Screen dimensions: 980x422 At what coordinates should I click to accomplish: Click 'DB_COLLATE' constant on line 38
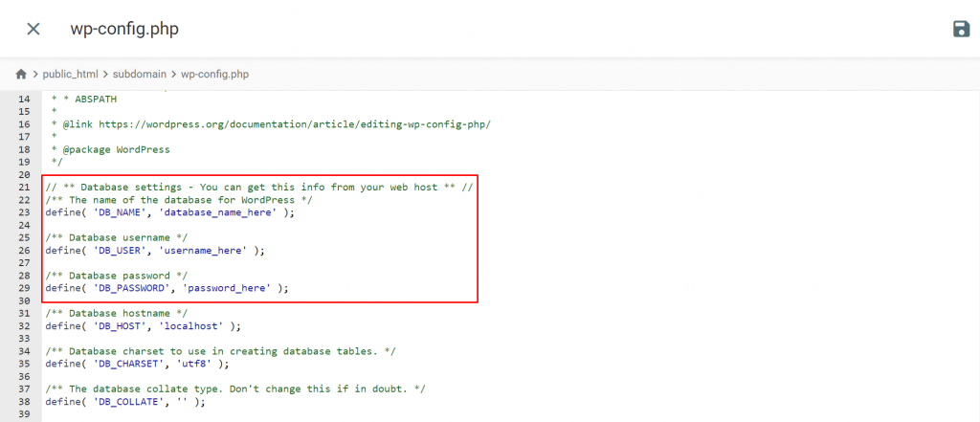pos(129,401)
